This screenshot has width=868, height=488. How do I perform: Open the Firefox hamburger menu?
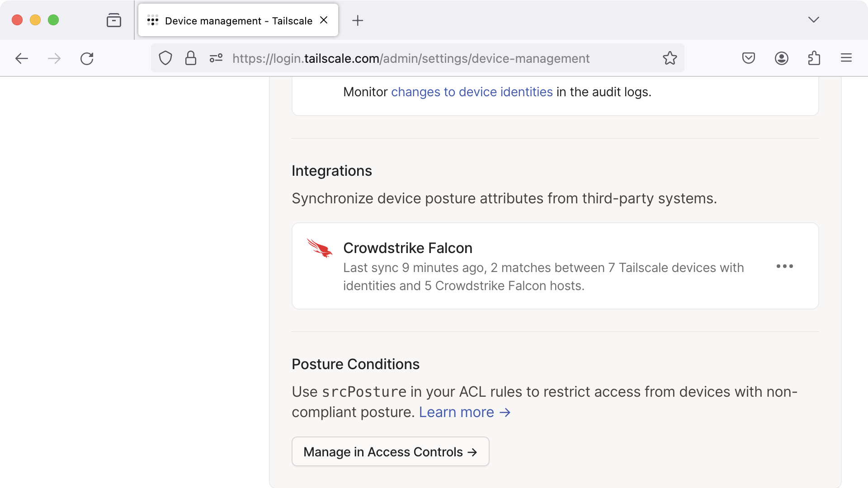click(846, 58)
